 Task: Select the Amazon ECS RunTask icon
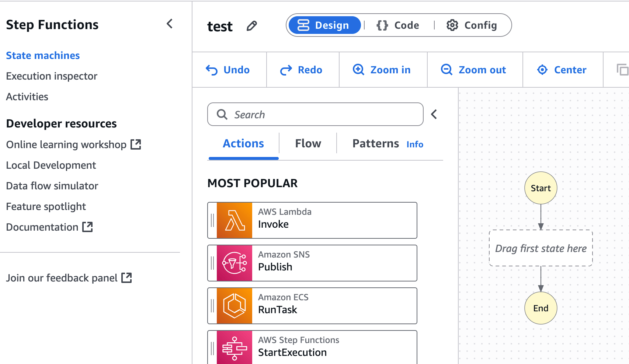pos(234,306)
